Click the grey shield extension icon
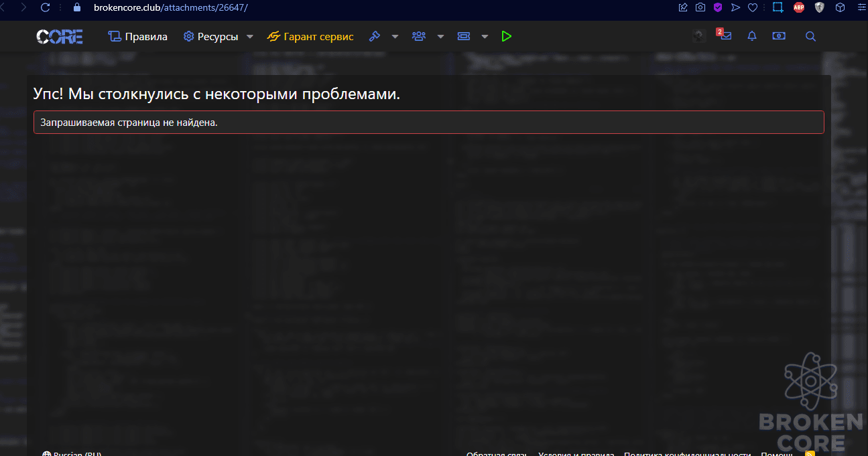The width and height of the screenshot is (868, 456). coord(819,7)
